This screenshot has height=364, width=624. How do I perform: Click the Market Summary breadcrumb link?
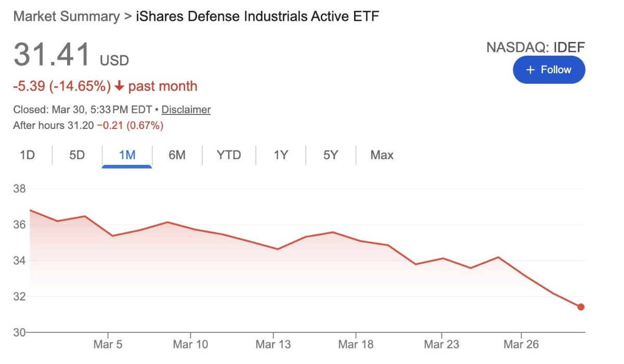point(66,16)
